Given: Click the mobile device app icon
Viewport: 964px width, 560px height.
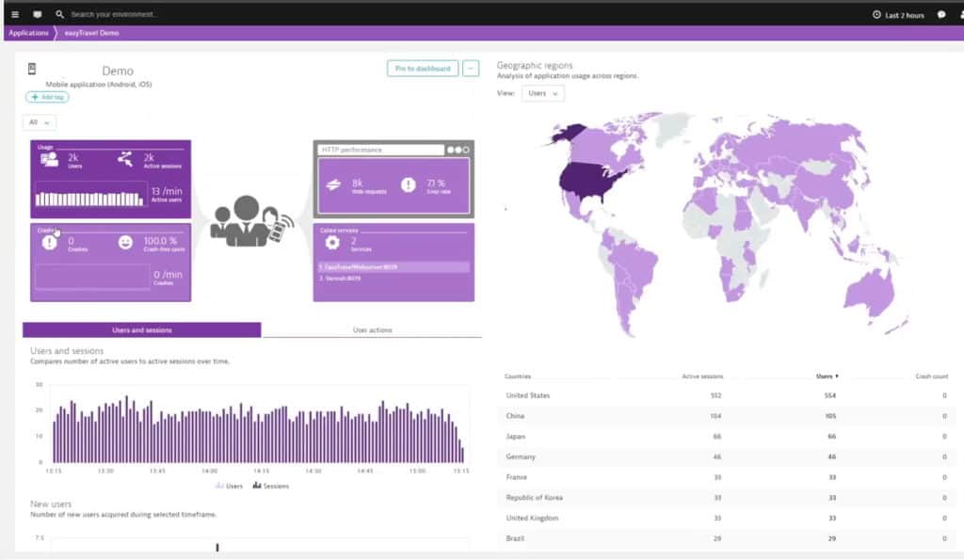Looking at the screenshot, I should point(32,69).
